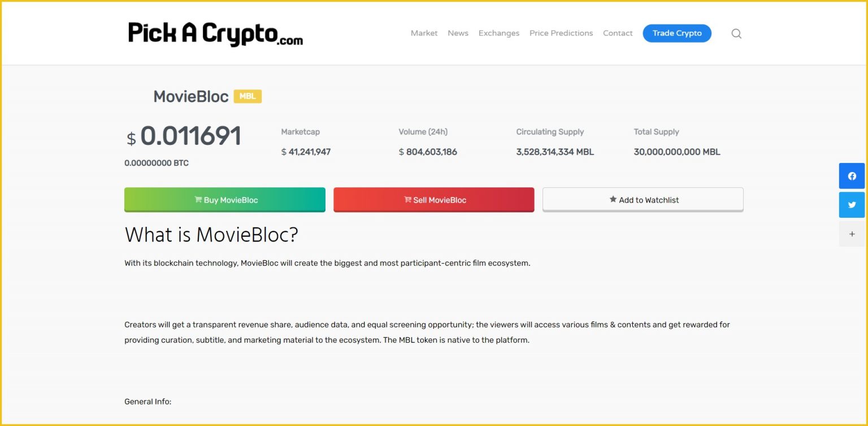Share page via Twitter icon

(852, 205)
